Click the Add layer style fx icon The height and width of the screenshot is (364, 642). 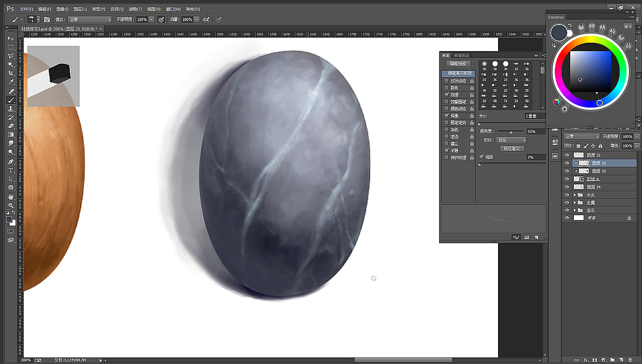coord(585,360)
